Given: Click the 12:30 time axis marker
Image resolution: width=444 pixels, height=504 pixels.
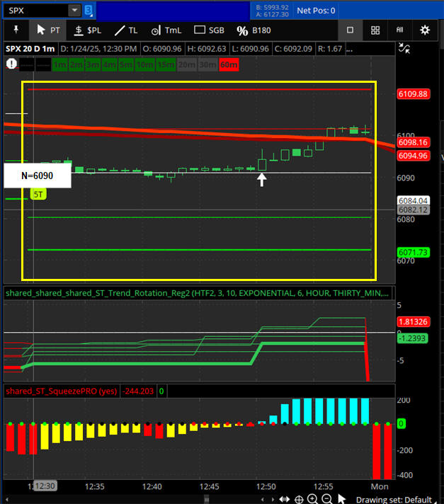Looking at the screenshot, I should click(45, 486).
